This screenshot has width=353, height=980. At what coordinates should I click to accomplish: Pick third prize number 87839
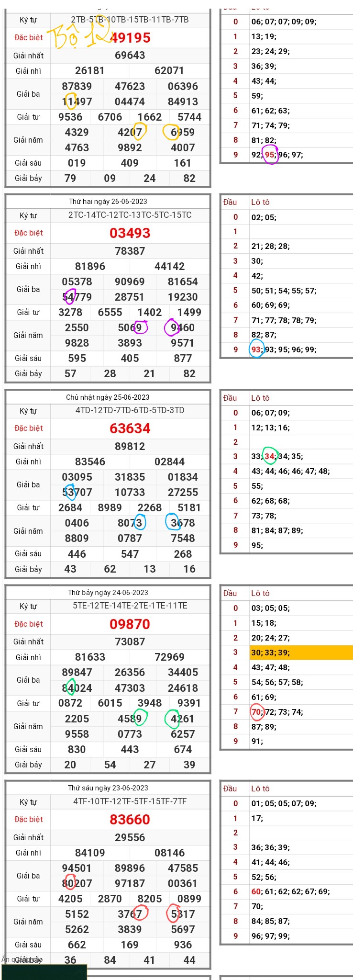pyautogui.click(x=77, y=86)
